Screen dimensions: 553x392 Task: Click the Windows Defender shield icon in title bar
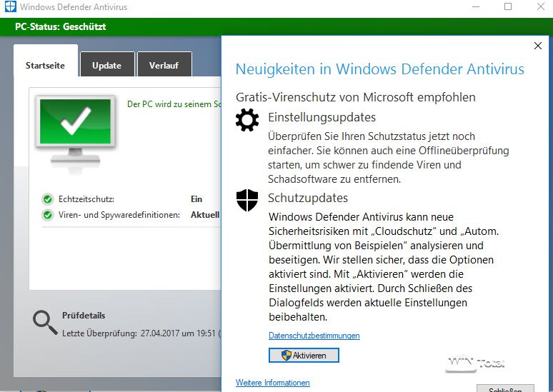(x=10, y=6)
